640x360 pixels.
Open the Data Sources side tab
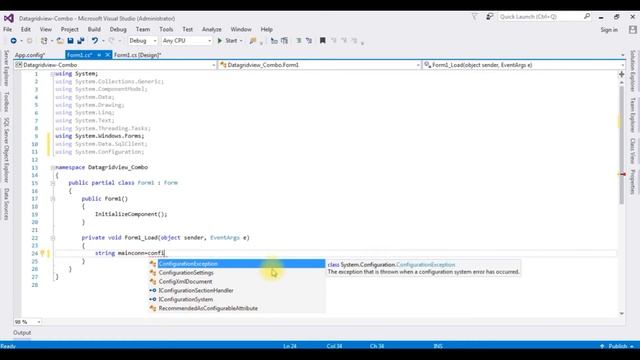[x=6, y=204]
